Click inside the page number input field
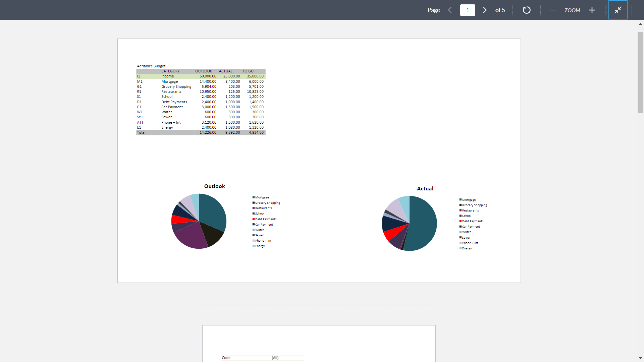This screenshot has height=362, width=644. click(468, 10)
